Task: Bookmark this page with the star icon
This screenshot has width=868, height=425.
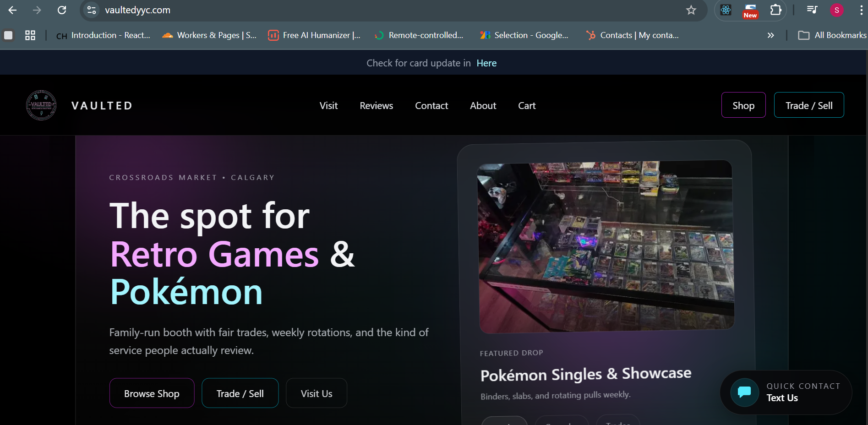Action: click(x=691, y=10)
